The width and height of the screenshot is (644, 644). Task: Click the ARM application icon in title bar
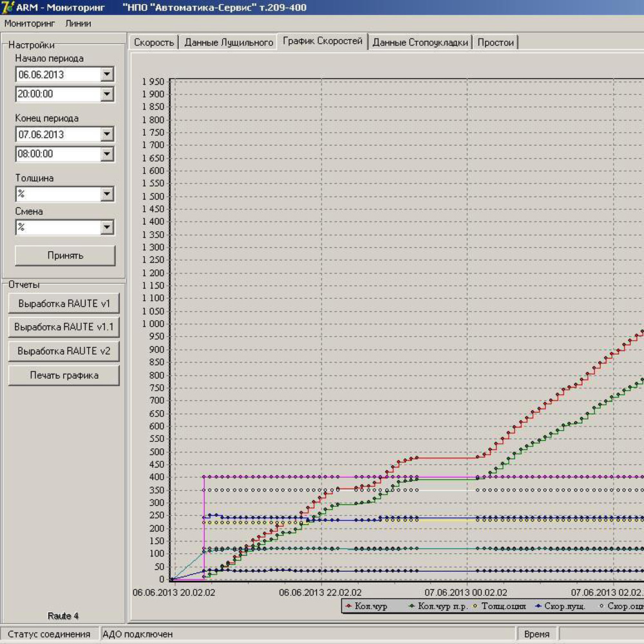[7, 7]
